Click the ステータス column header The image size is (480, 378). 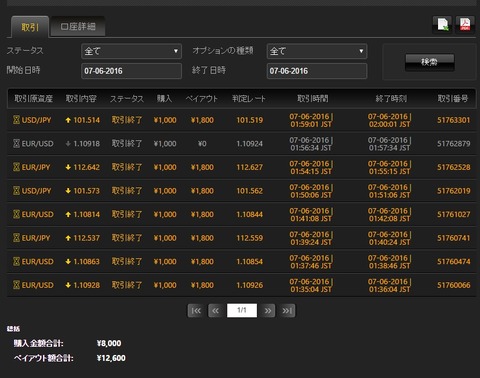(127, 99)
